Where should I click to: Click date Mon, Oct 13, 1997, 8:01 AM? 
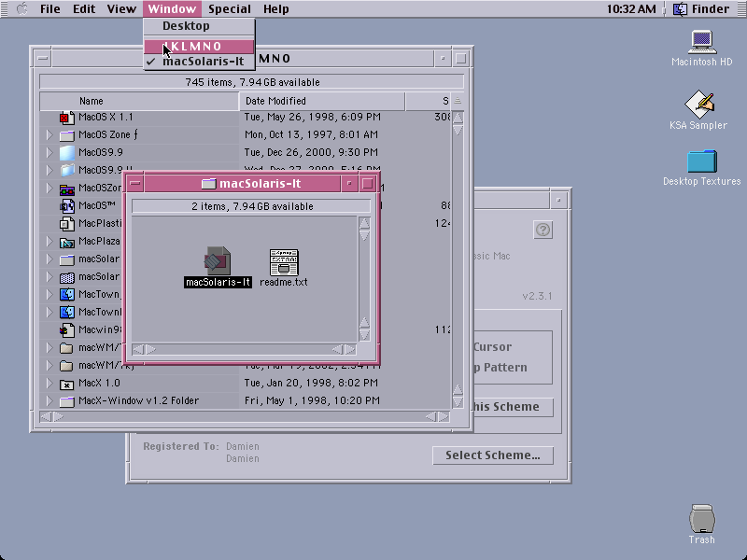point(312,134)
